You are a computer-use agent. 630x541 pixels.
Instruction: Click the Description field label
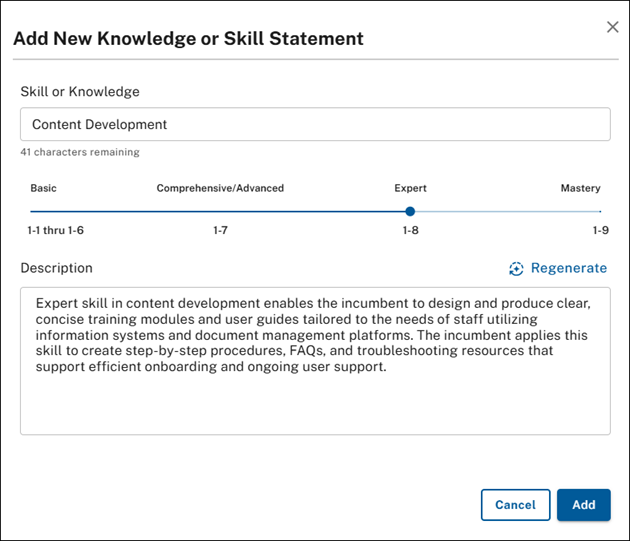57,268
